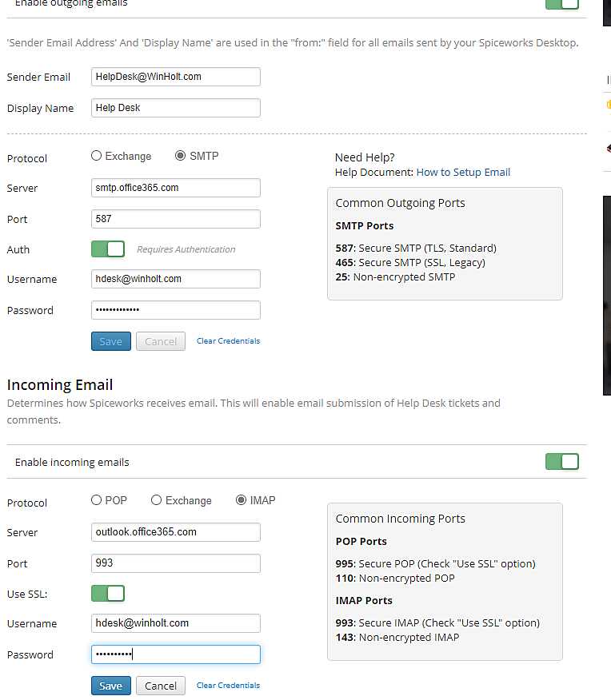Click the incoming server field outlook.office365.com
The image size is (611, 700).
click(175, 532)
